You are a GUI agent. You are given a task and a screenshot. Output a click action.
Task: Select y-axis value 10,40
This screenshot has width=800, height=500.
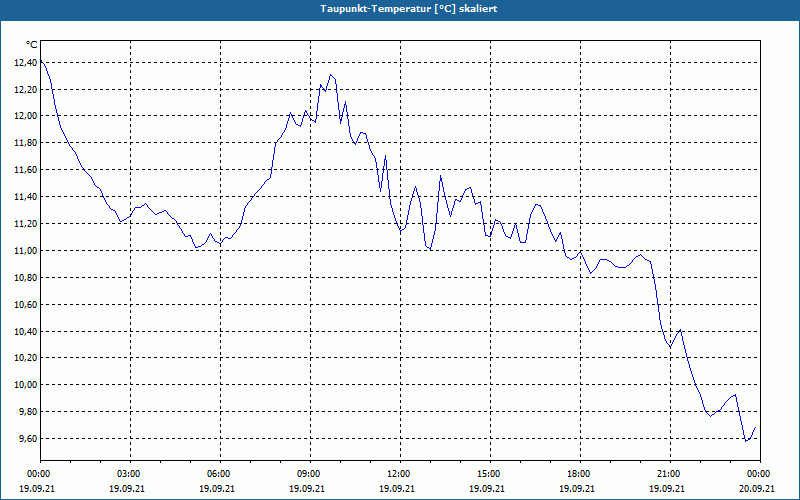coord(26,332)
